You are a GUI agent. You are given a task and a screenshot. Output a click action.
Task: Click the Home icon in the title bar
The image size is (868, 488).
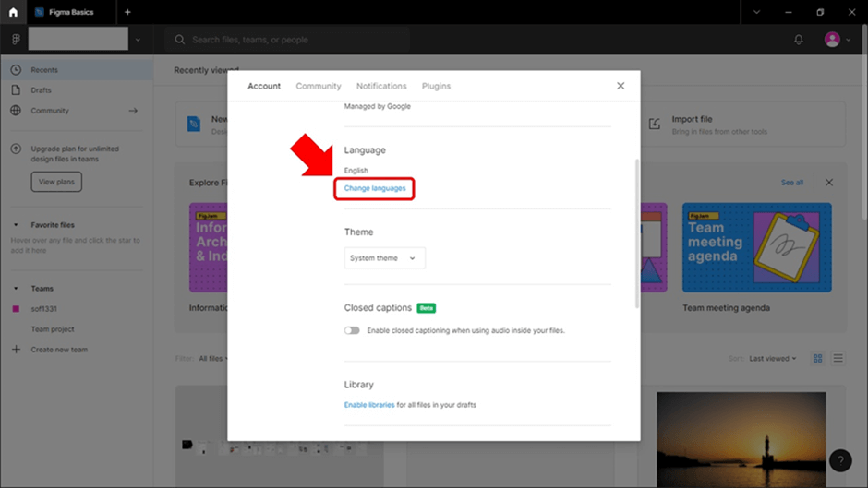13,12
